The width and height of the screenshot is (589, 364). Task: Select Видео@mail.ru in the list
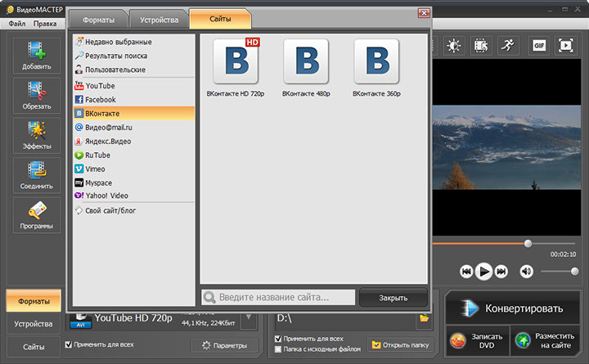133,128
